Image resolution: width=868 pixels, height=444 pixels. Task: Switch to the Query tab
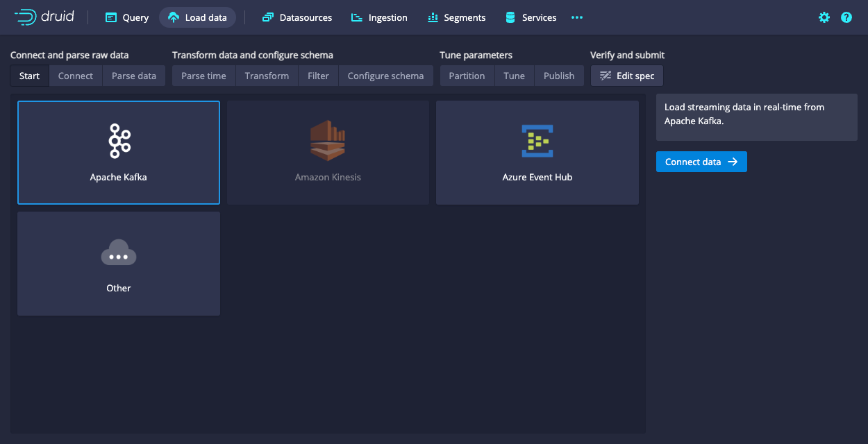pyautogui.click(x=126, y=17)
